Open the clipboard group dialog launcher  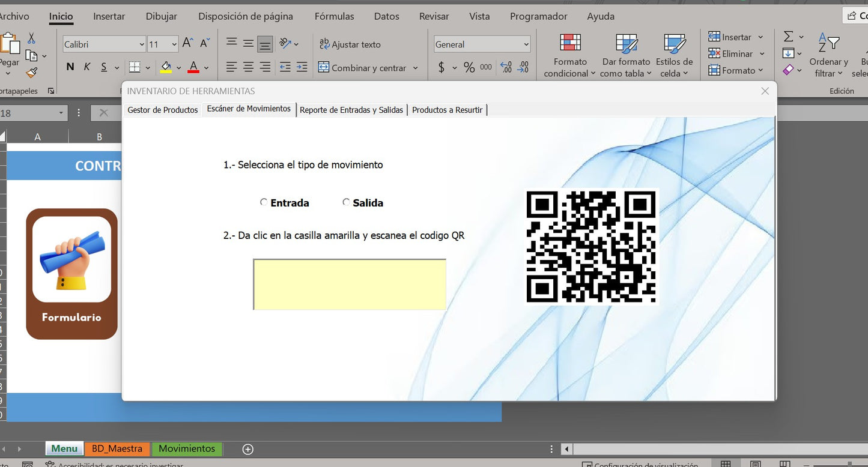pos(50,91)
